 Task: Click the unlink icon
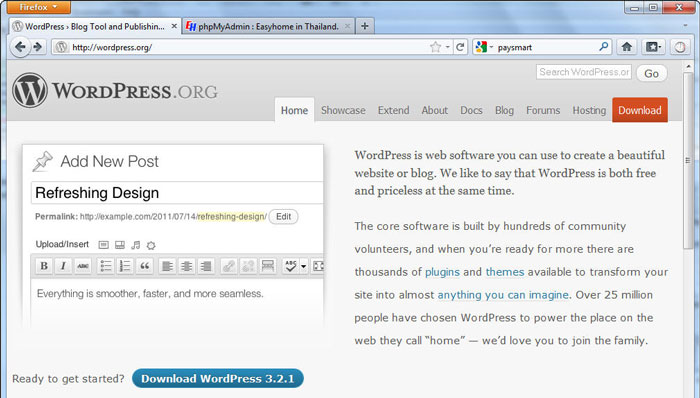(248, 266)
